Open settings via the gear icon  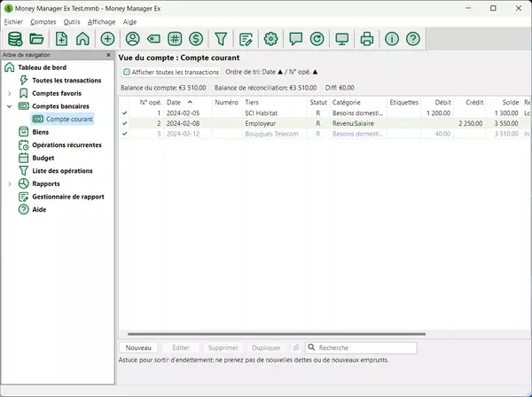click(x=271, y=39)
